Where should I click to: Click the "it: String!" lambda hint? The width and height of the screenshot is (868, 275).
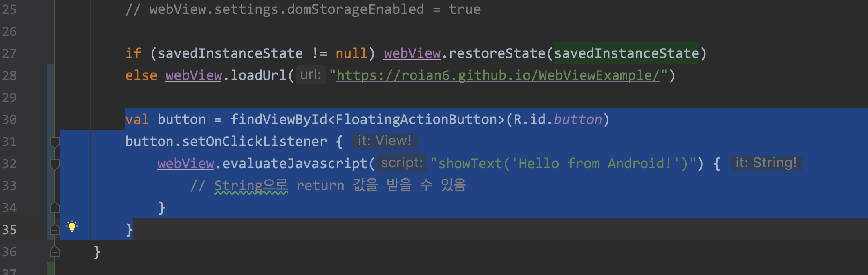[766, 163]
